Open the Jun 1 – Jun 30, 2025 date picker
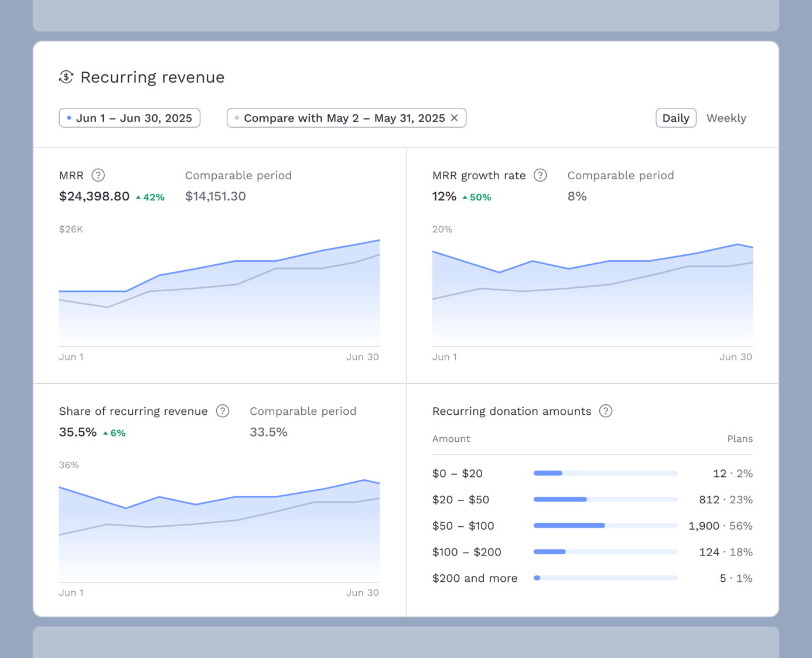 point(129,118)
